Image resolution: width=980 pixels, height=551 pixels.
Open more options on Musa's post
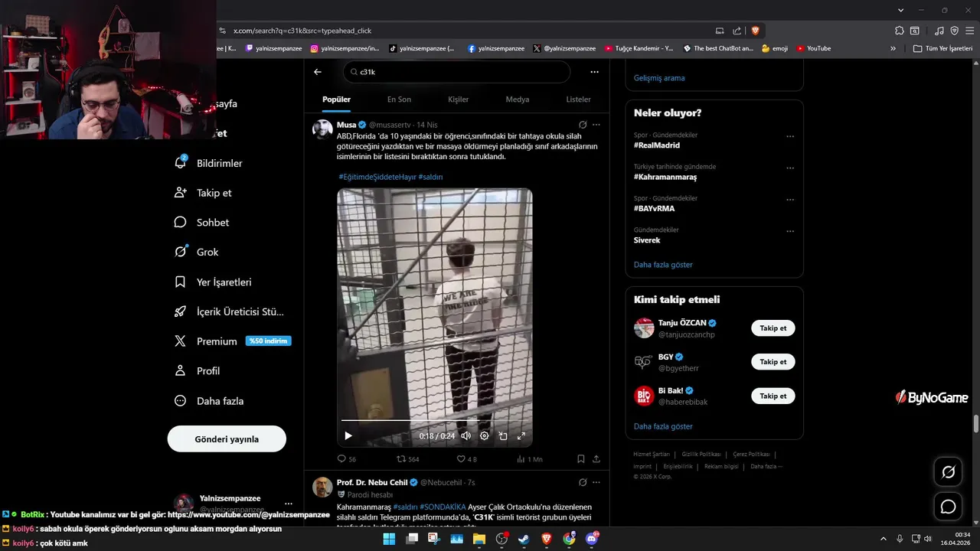(x=596, y=125)
